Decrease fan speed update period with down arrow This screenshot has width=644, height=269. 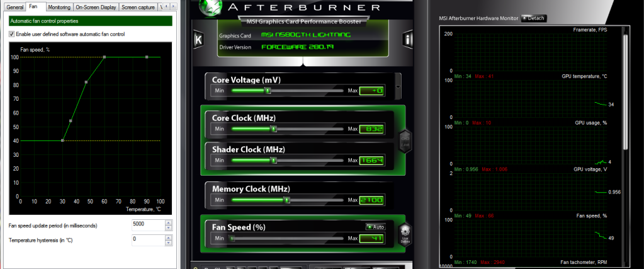click(x=168, y=228)
